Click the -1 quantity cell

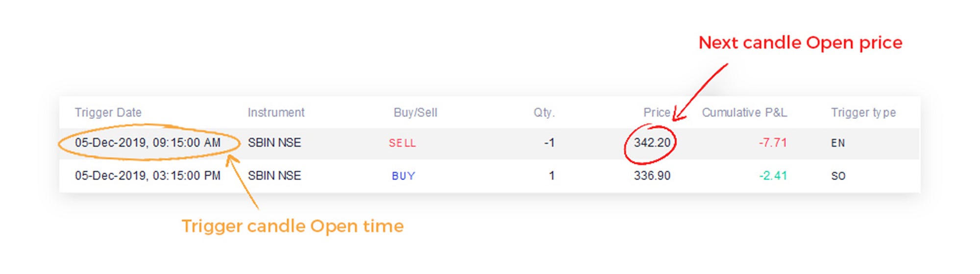pyautogui.click(x=549, y=142)
